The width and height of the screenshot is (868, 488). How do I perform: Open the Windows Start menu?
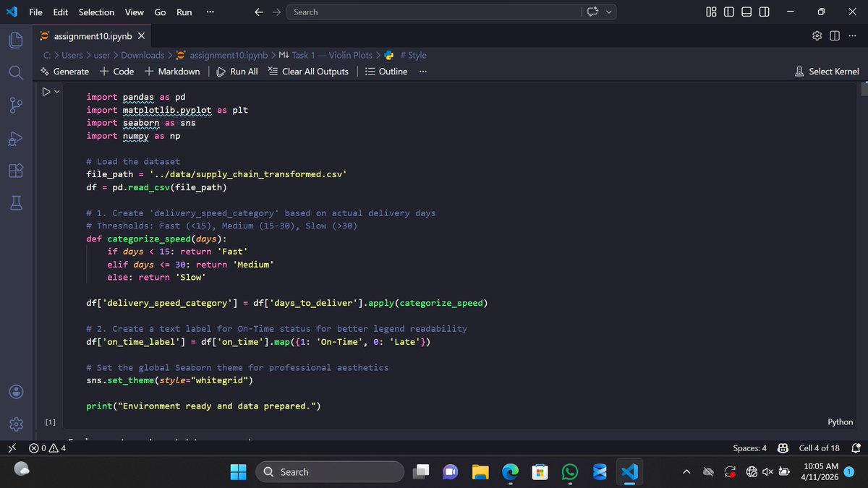pyautogui.click(x=238, y=472)
